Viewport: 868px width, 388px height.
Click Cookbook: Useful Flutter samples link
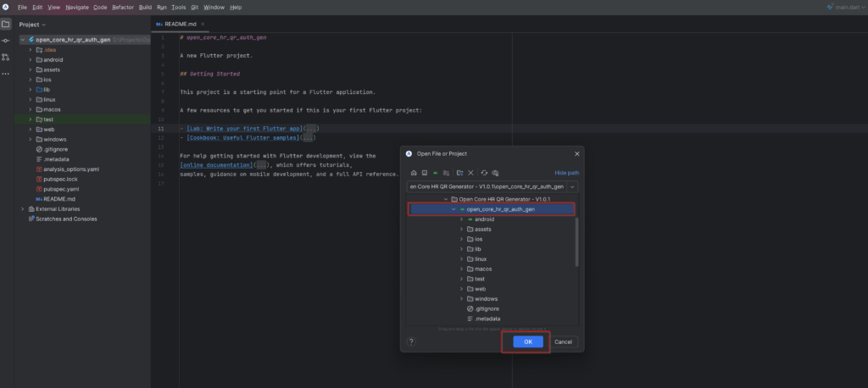click(x=242, y=137)
